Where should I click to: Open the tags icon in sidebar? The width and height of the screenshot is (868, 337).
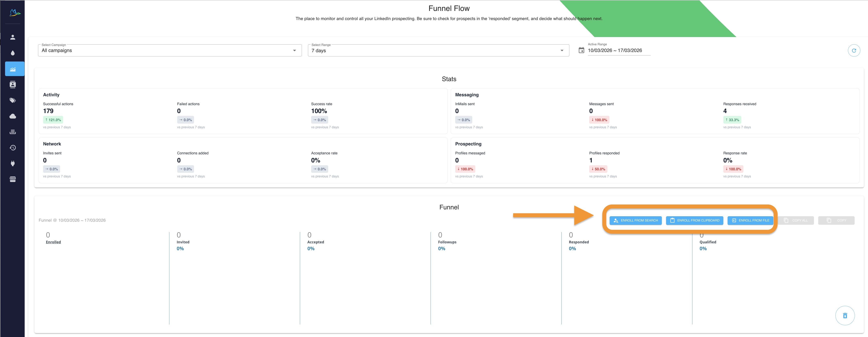(x=13, y=100)
